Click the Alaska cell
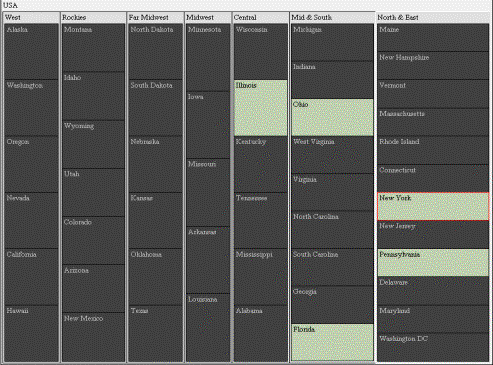493x365 pixels. coord(31,51)
